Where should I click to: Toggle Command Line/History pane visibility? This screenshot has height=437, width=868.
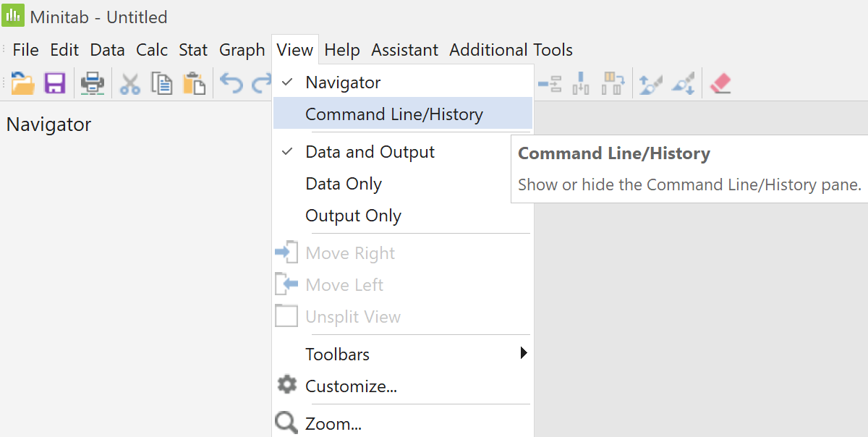[403, 114]
